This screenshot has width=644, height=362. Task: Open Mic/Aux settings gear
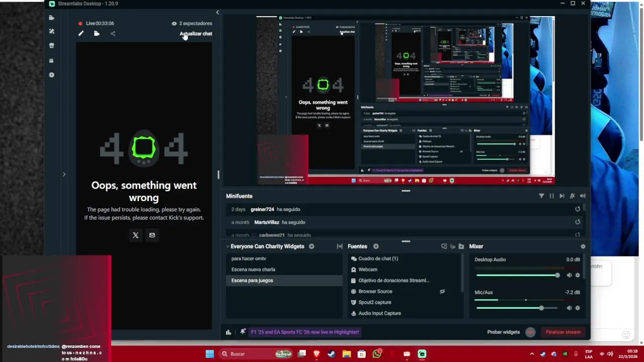coord(578,308)
